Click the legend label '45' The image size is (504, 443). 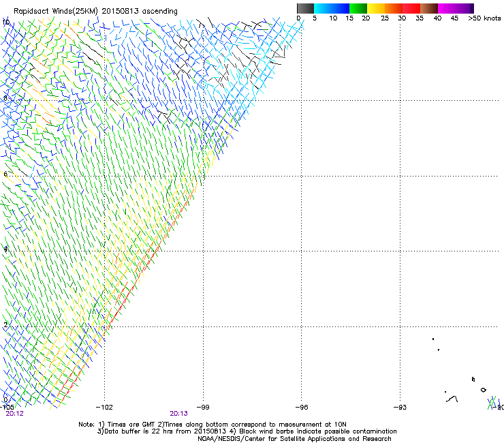tap(454, 18)
